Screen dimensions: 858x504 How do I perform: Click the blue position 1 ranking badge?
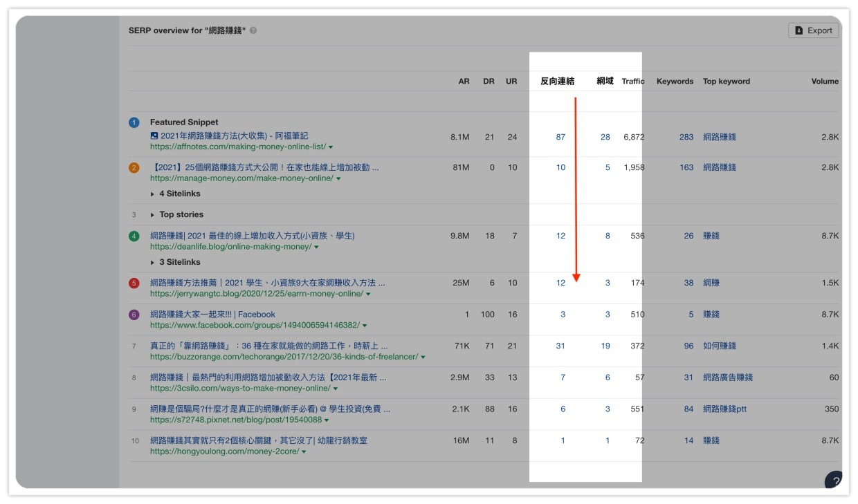pos(133,122)
